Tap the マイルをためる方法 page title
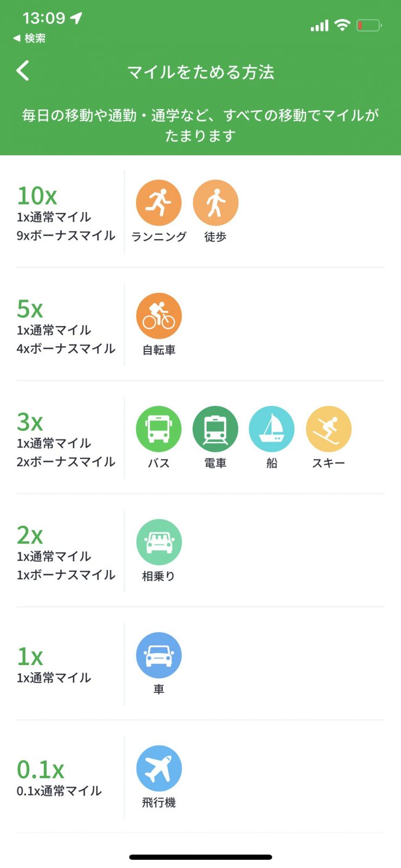This screenshot has height=868, width=401. click(201, 72)
